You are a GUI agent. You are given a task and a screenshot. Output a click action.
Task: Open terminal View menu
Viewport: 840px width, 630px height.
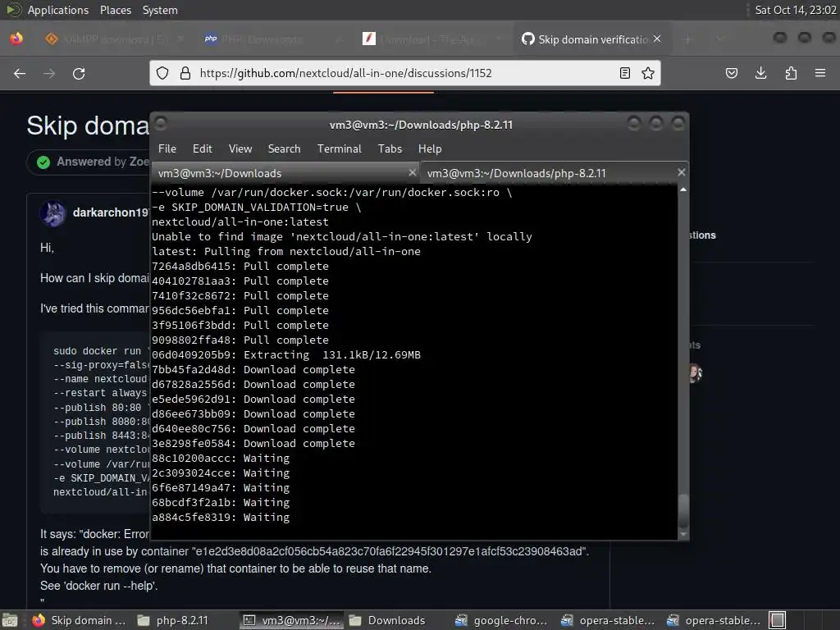pyautogui.click(x=240, y=149)
